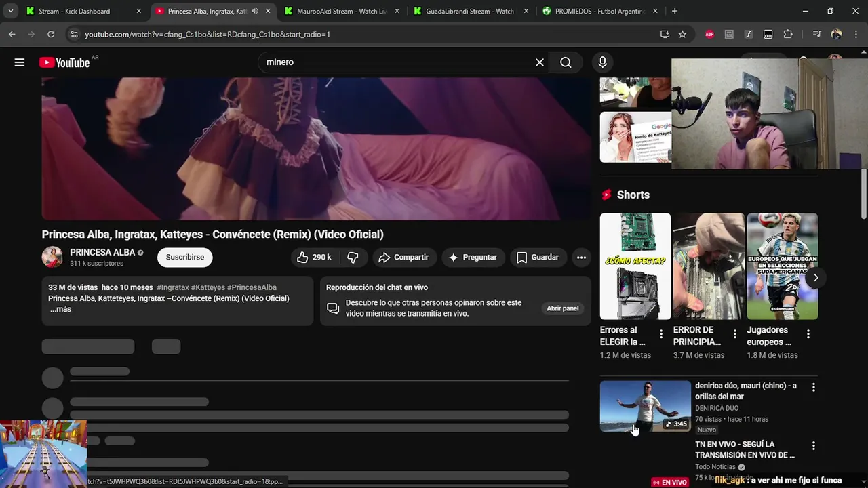The image size is (868, 488).
Task: Click the install app icon in address bar
Action: coord(665,34)
